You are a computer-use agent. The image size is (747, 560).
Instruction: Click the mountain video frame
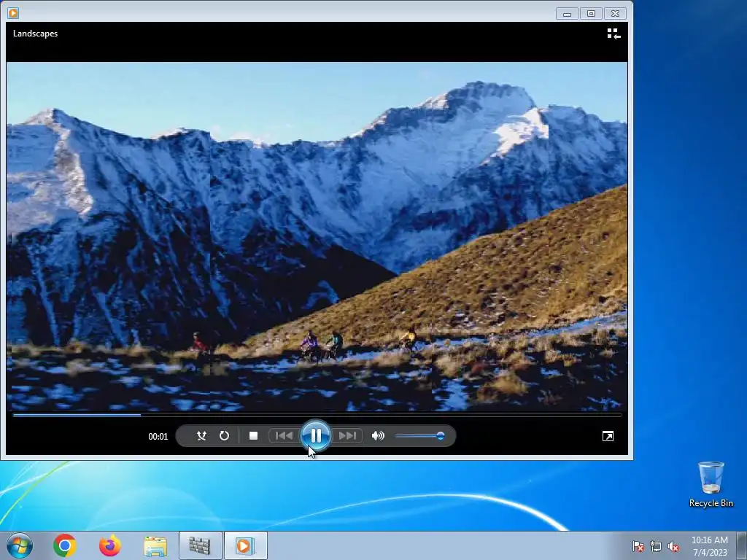coord(317,236)
